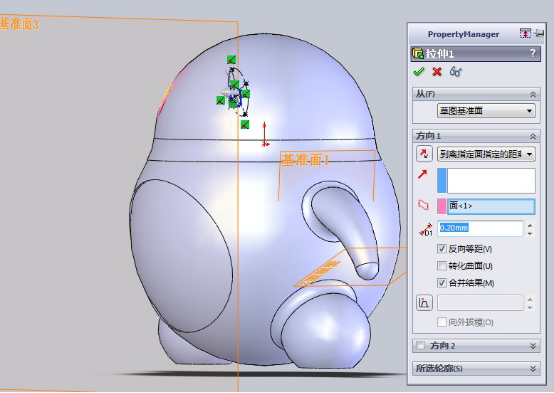This screenshot has height=393, width=554.
Task: Decrease the offset distance with down spinner
Action: click(x=530, y=233)
